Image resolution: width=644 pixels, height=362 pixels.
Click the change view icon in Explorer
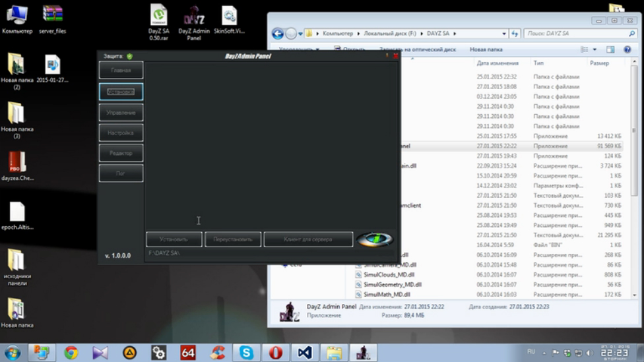click(585, 49)
